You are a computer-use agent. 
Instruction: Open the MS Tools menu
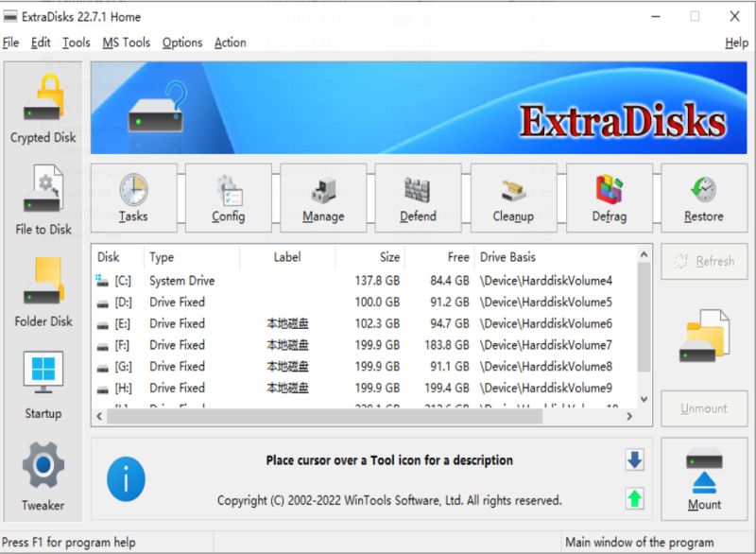[x=126, y=43]
